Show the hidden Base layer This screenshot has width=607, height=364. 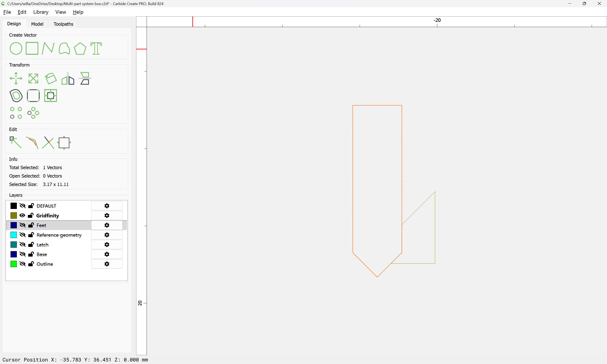click(x=22, y=254)
